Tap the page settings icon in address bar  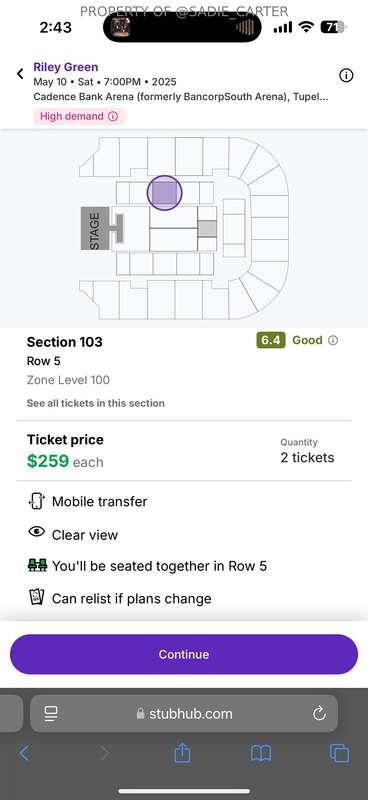51,713
